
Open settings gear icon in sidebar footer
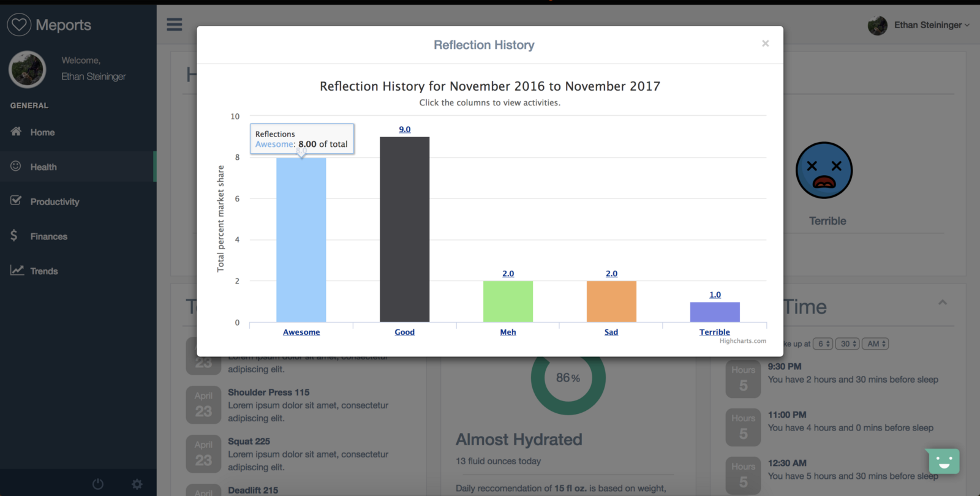[137, 484]
